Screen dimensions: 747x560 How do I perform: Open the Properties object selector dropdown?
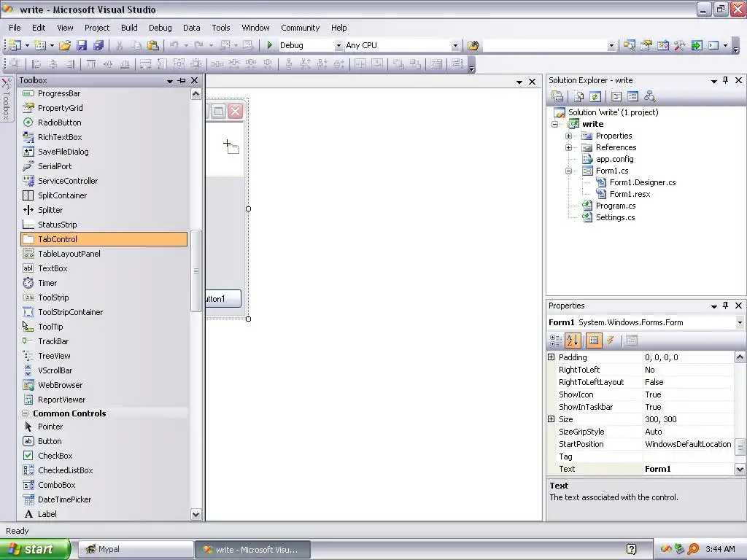(x=740, y=322)
